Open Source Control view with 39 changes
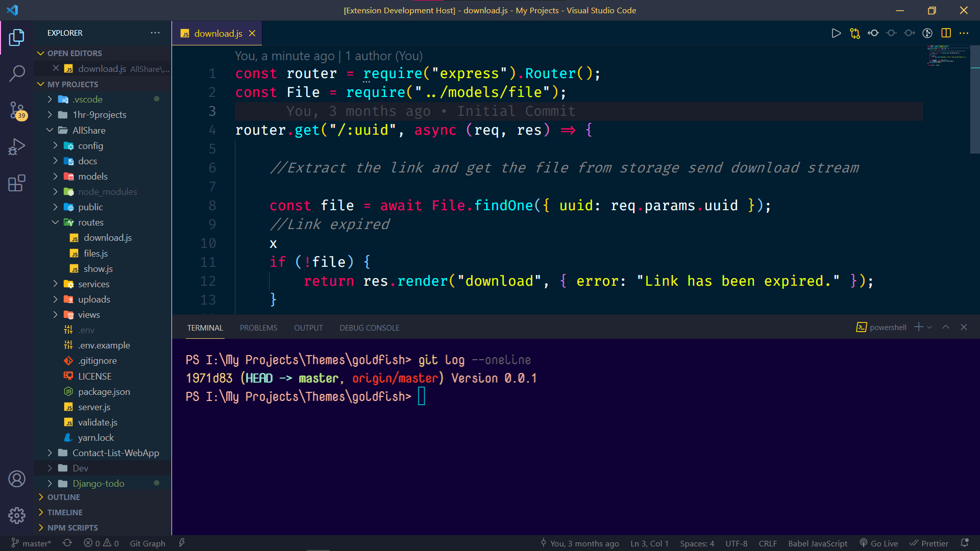 tap(17, 110)
